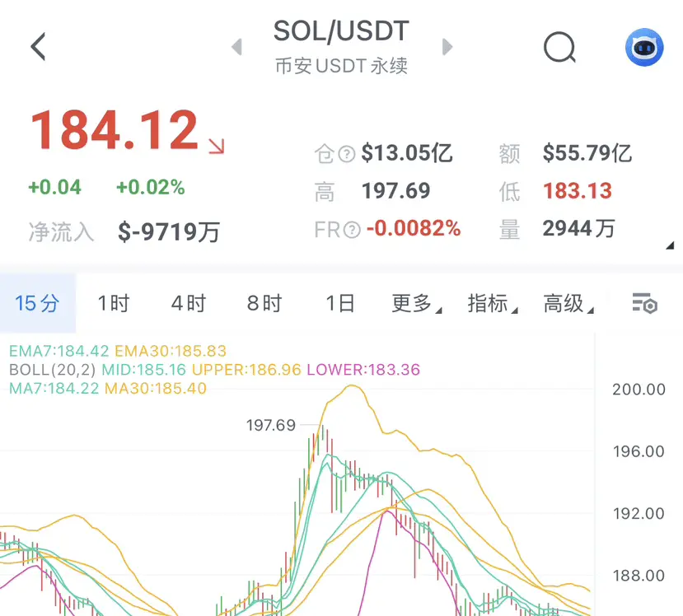Select the 8时 timeframe tab
Screen dimensions: 683x616
[x=264, y=303]
